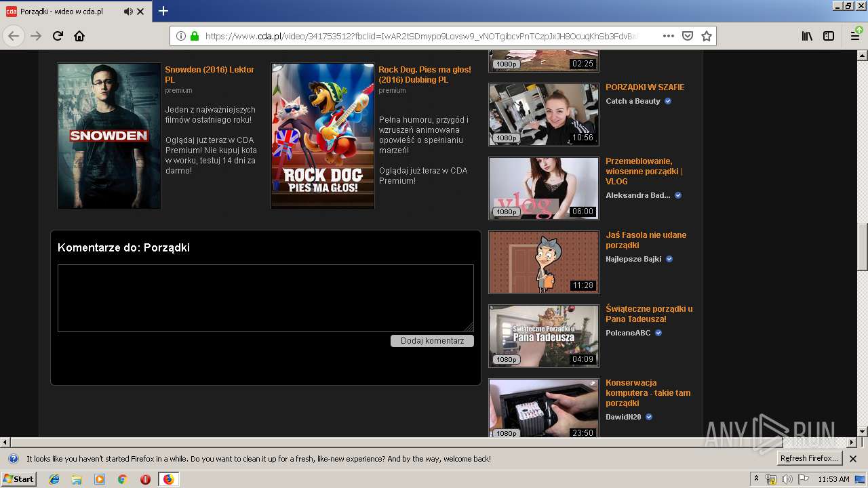The width and height of the screenshot is (868, 488).
Task: Launch Google Chrome from taskbar
Action: point(122,479)
